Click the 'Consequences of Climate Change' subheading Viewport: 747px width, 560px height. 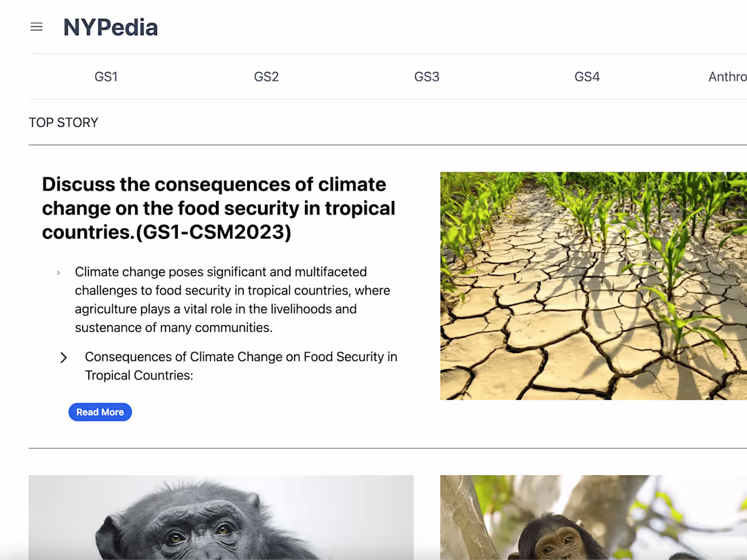click(x=241, y=366)
